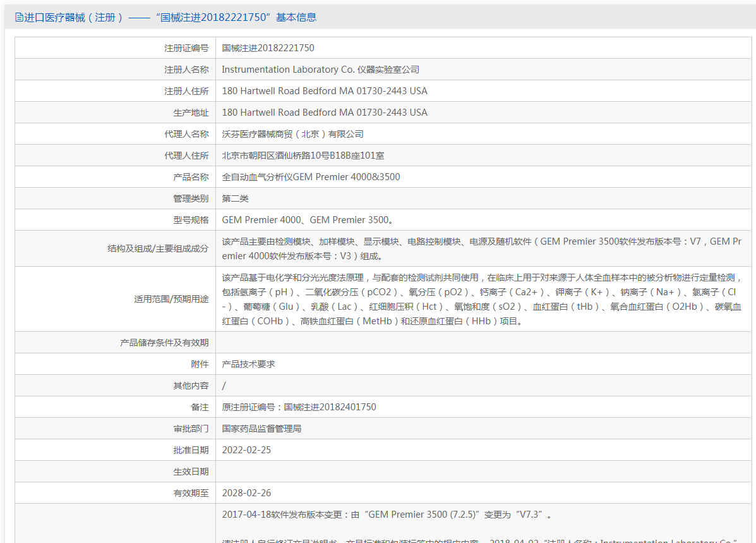Click the label 代理人住所
The height and width of the screenshot is (543, 756).
click(x=186, y=156)
